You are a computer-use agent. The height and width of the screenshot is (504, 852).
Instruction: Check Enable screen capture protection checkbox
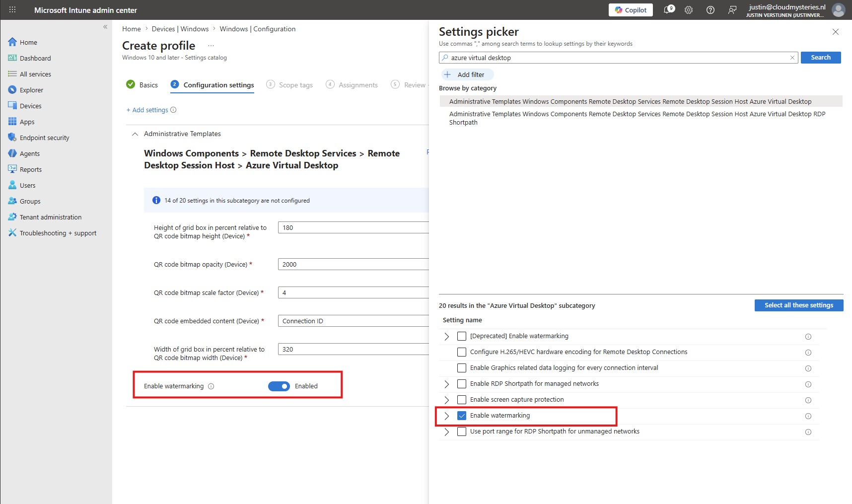(x=462, y=400)
